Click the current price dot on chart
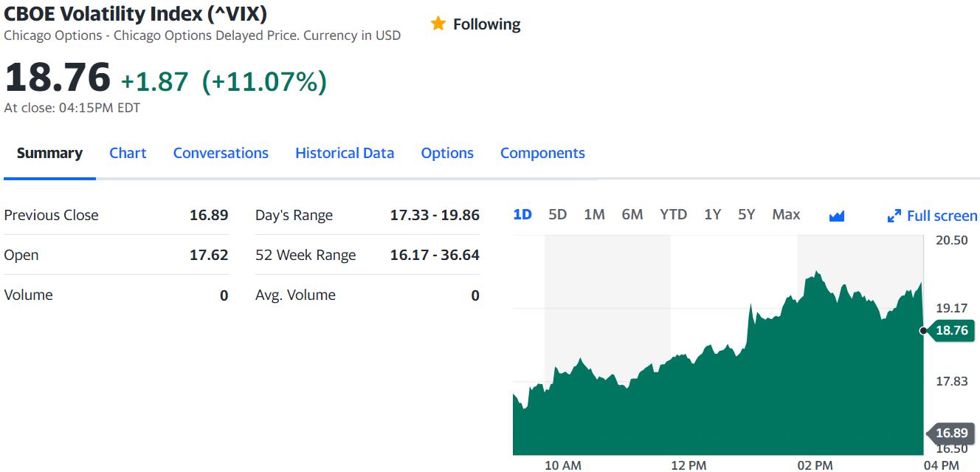The height and width of the screenshot is (472, 980). pyautogui.click(x=923, y=331)
